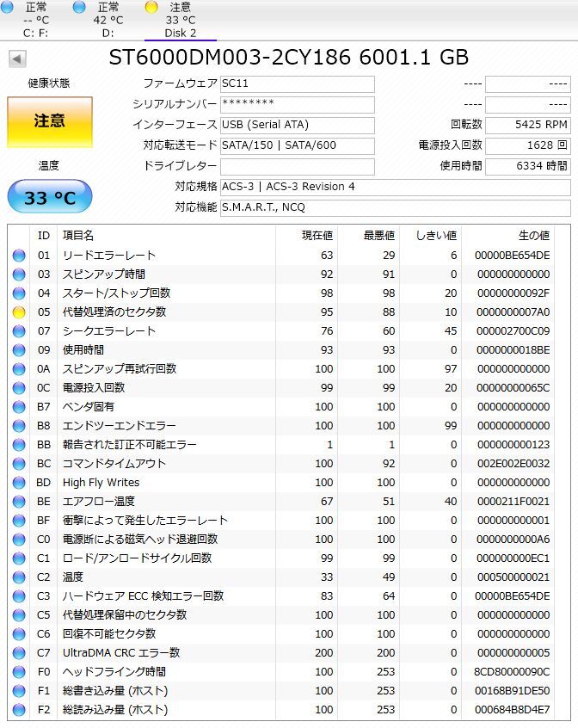The width and height of the screenshot is (578, 728).
Task: Click the interface field USB (Serial ATA)
Action: [x=298, y=125]
